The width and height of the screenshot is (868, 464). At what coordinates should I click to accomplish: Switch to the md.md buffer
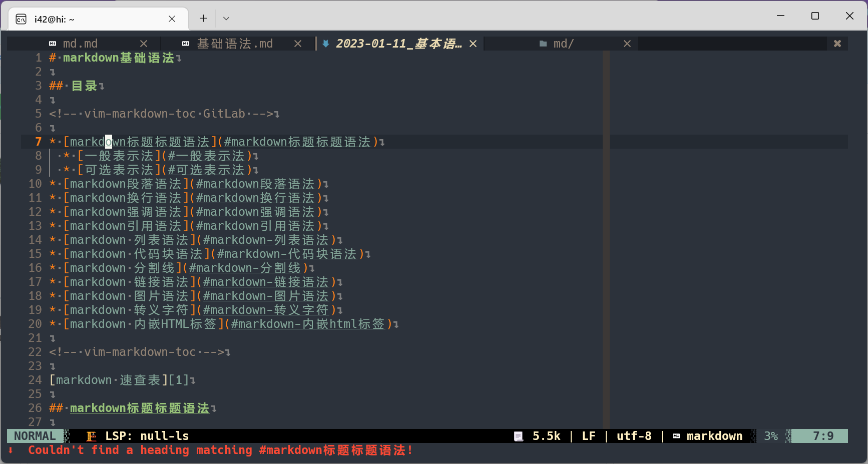pos(80,43)
